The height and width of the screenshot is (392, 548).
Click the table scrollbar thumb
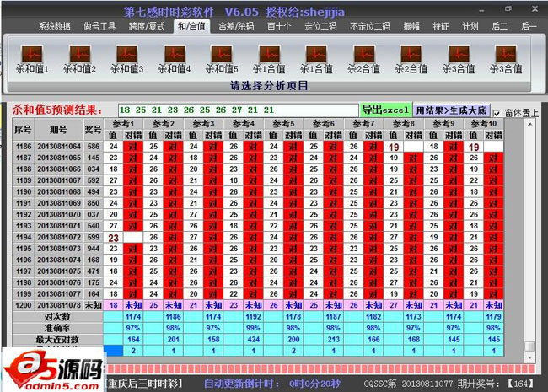(529, 346)
